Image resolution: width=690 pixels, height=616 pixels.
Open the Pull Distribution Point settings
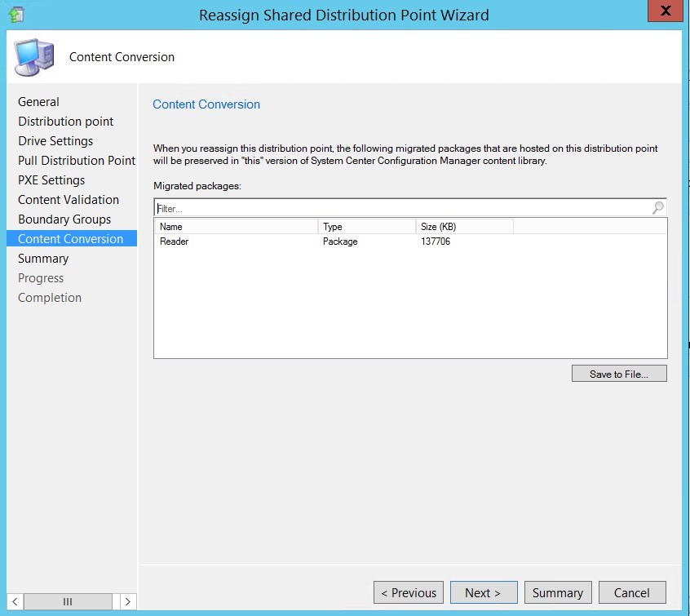76,160
